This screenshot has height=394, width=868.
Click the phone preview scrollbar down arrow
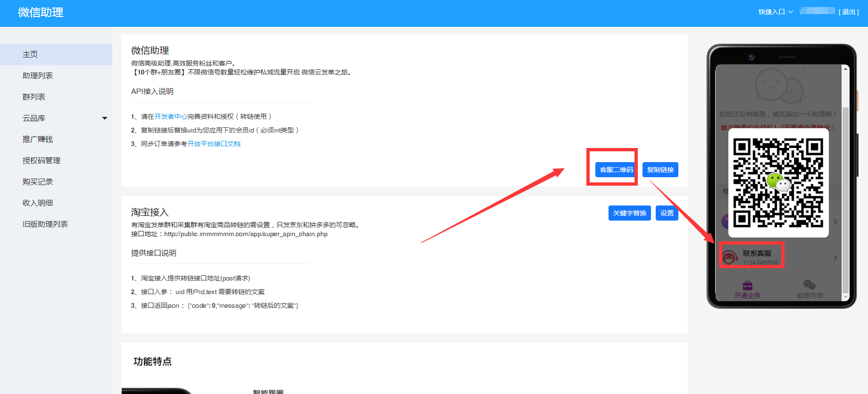845,296
